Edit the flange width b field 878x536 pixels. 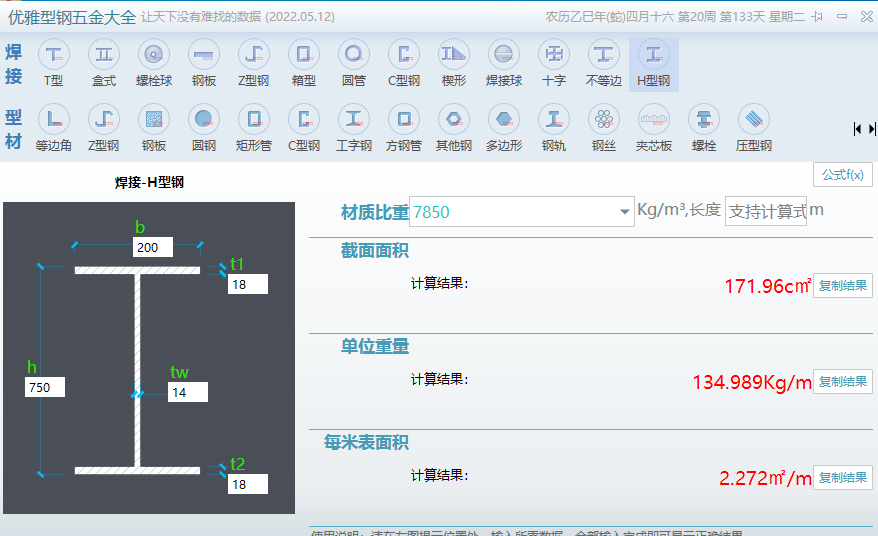pos(152,247)
